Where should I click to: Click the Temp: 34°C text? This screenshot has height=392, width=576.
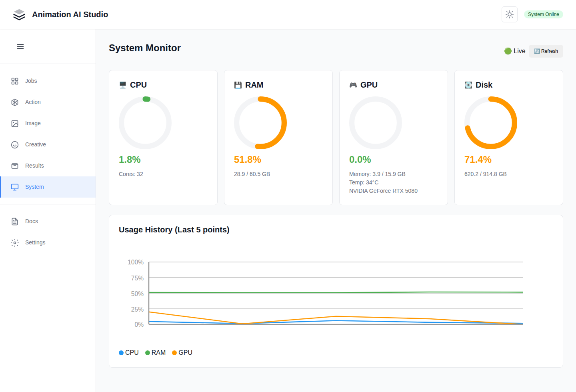(364, 182)
